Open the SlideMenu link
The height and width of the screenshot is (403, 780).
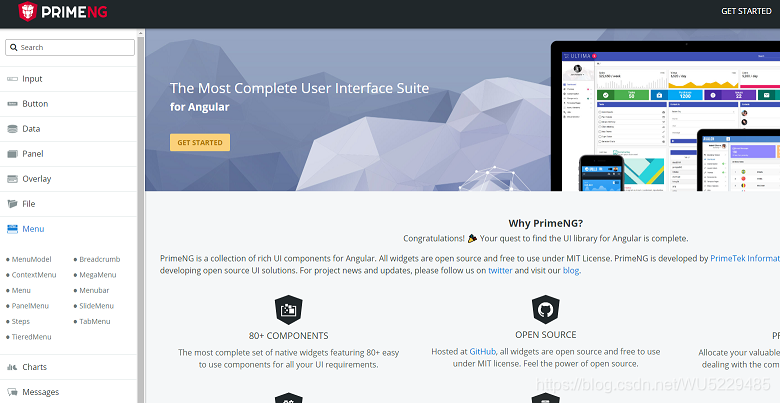coord(97,306)
